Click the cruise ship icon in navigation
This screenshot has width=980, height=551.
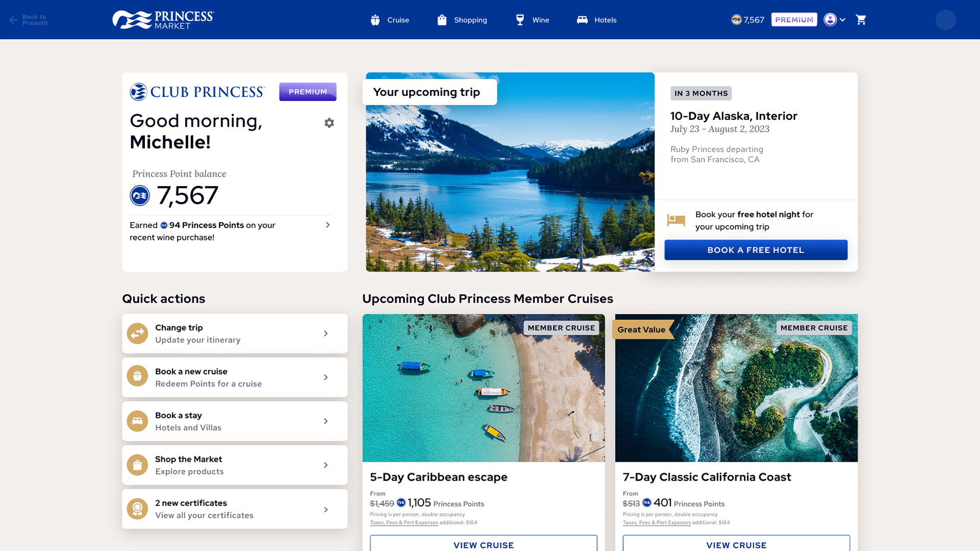pyautogui.click(x=375, y=20)
